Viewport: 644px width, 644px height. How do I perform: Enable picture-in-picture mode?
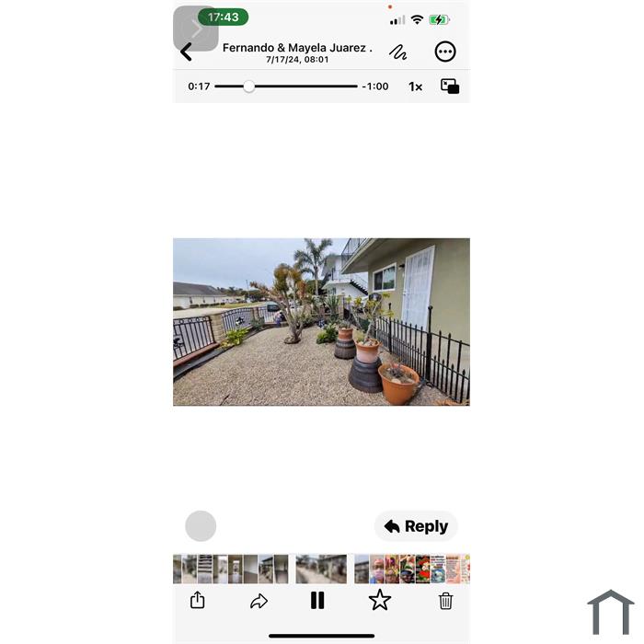pyautogui.click(x=450, y=86)
